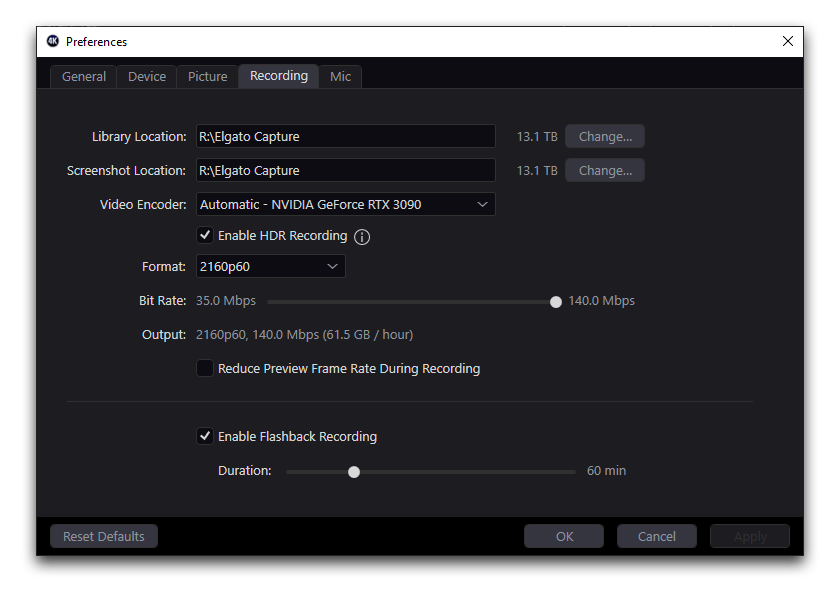The image size is (840, 600).
Task: Click the Library Location path field
Action: click(x=345, y=136)
